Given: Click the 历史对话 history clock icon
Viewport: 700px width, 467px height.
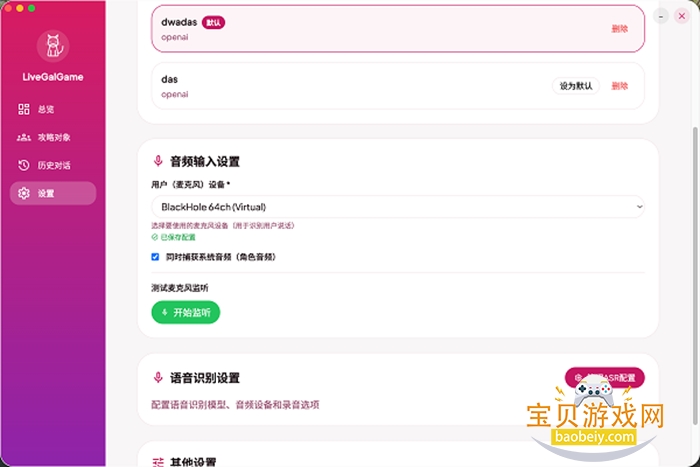Looking at the screenshot, I should [x=24, y=165].
